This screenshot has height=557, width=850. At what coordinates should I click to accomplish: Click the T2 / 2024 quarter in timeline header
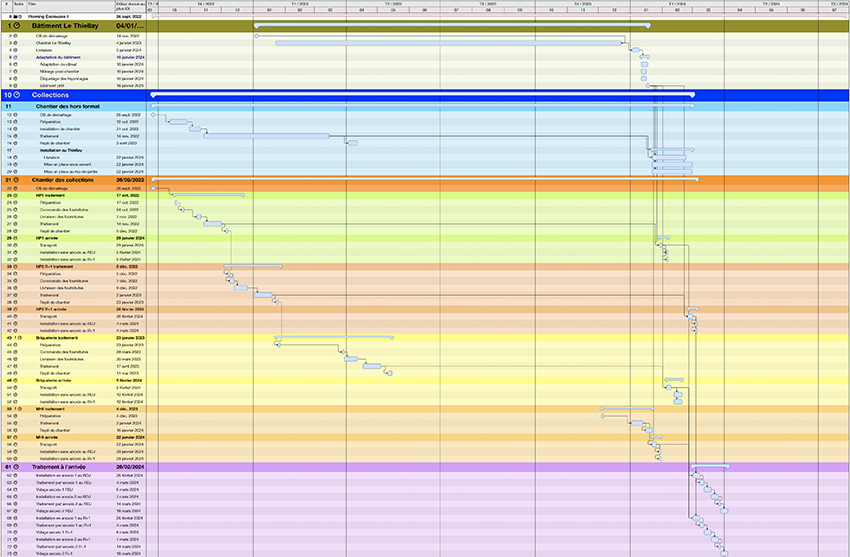pyautogui.click(x=771, y=3)
